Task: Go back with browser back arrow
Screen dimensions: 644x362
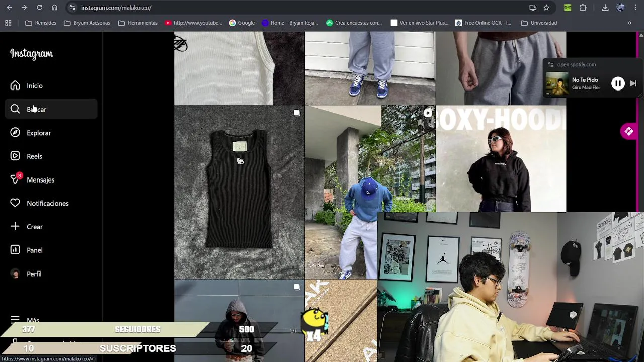Action: [9, 8]
